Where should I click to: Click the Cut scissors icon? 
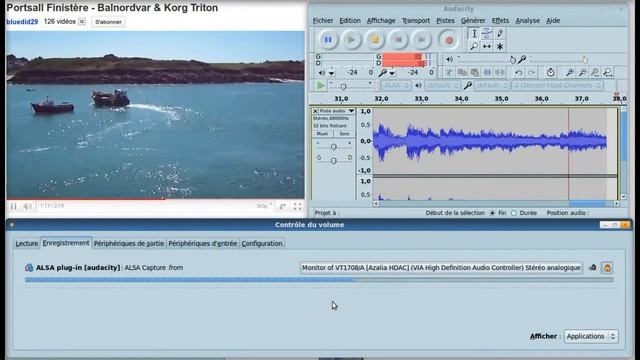click(x=449, y=73)
